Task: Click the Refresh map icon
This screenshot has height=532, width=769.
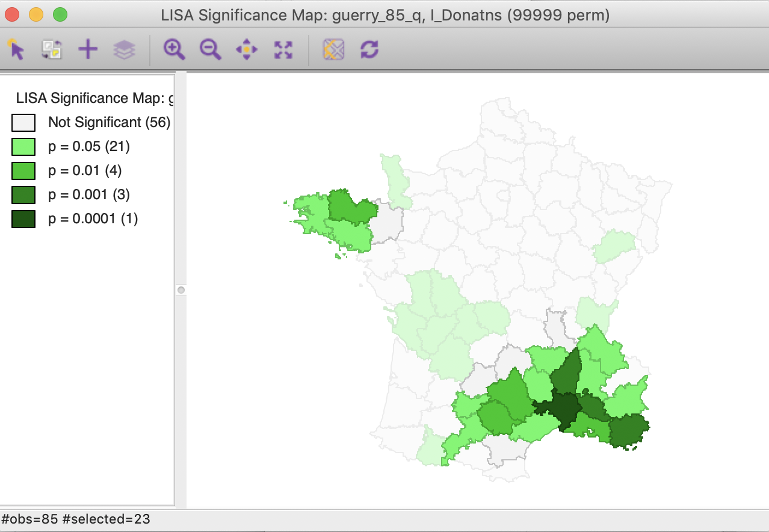Action: 369,49
